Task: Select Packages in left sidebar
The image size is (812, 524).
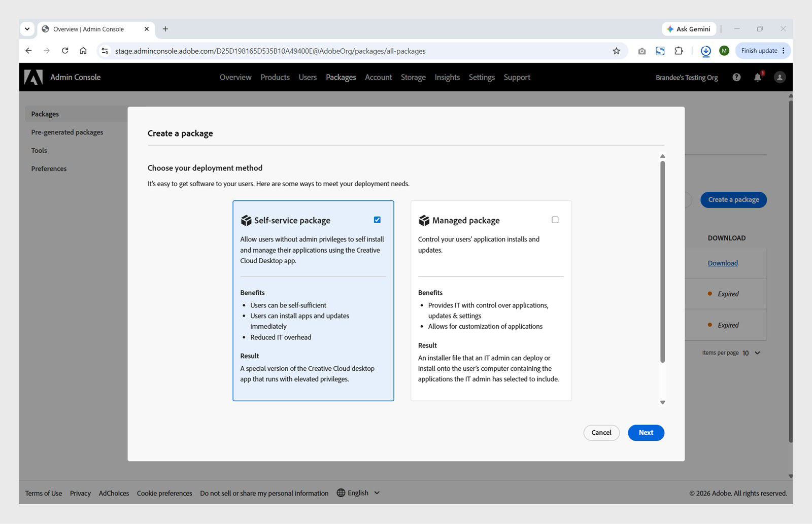Action: [x=76, y=114]
